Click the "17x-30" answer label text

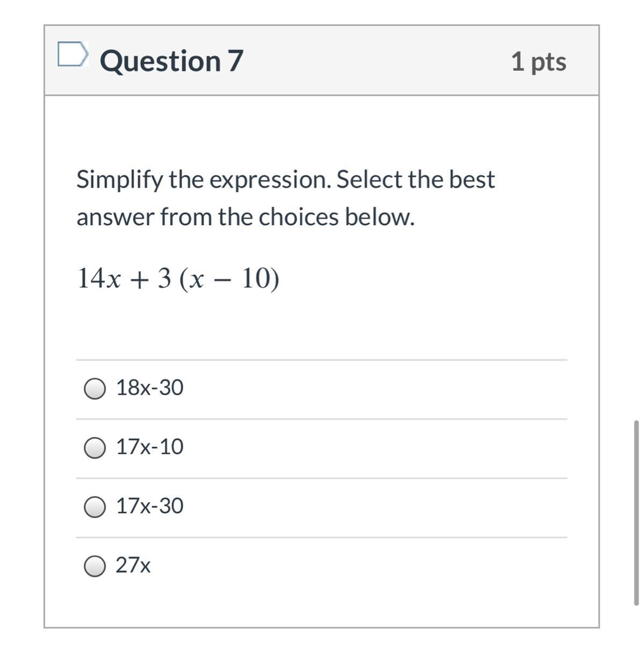tap(150, 506)
